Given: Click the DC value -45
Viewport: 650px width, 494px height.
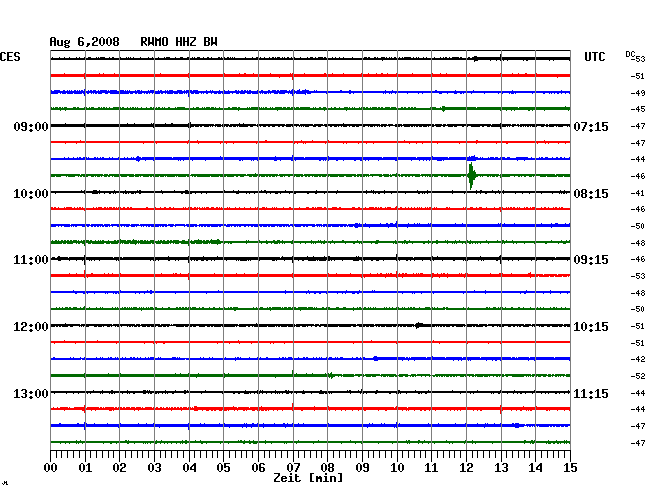Looking at the screenshot, I should point(638,109).
